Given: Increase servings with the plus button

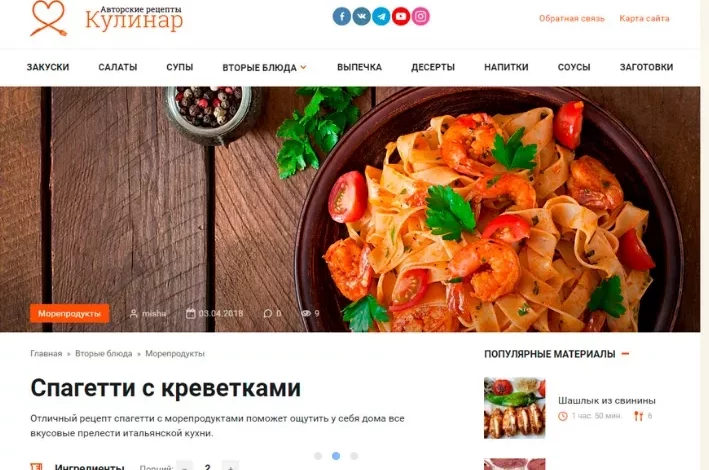Looking at the screenshot, I should (x=231, y=466).
